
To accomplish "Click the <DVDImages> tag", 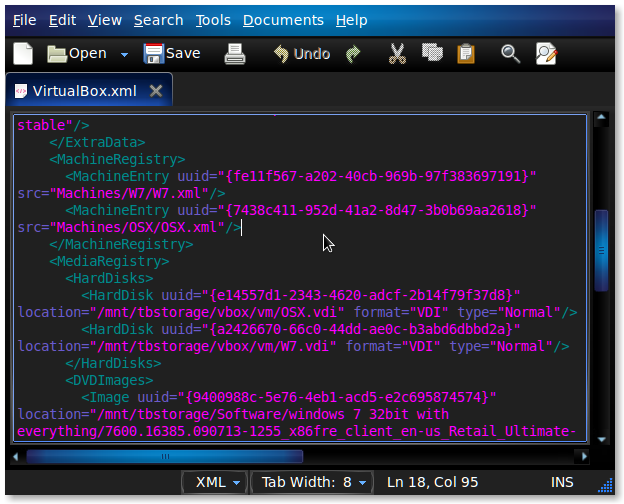I will (x=109, y=380).
